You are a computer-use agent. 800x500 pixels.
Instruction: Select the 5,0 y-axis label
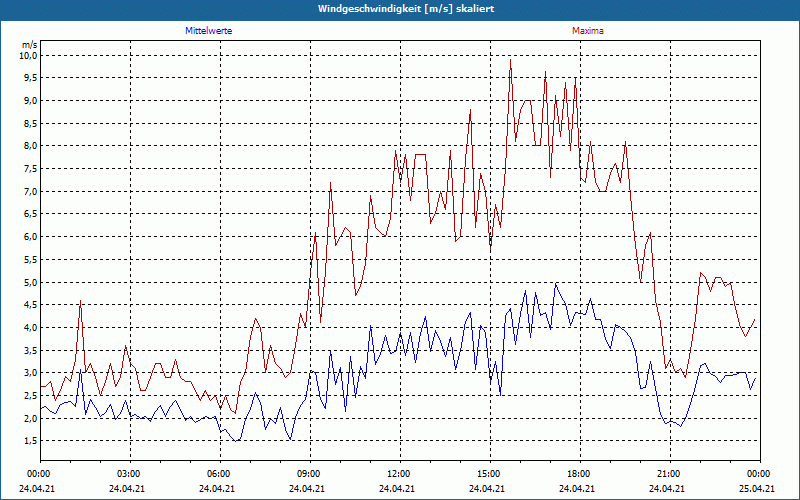31,282
